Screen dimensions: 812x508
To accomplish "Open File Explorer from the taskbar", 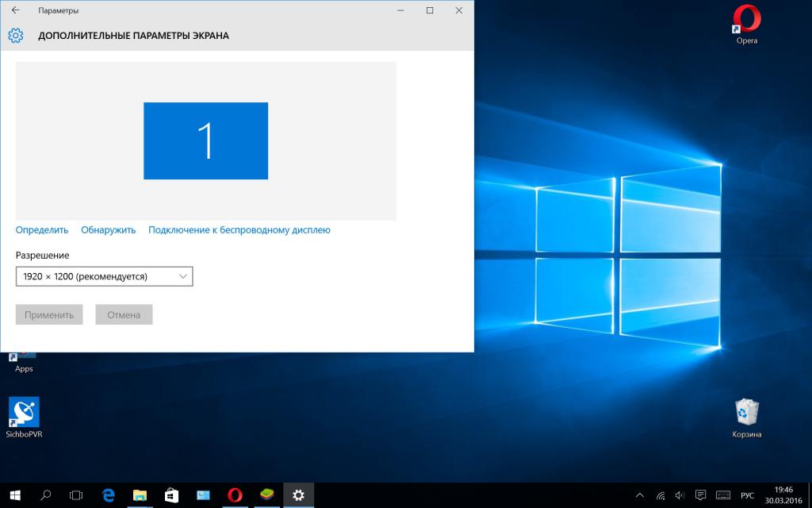I will tap(140, 495).
